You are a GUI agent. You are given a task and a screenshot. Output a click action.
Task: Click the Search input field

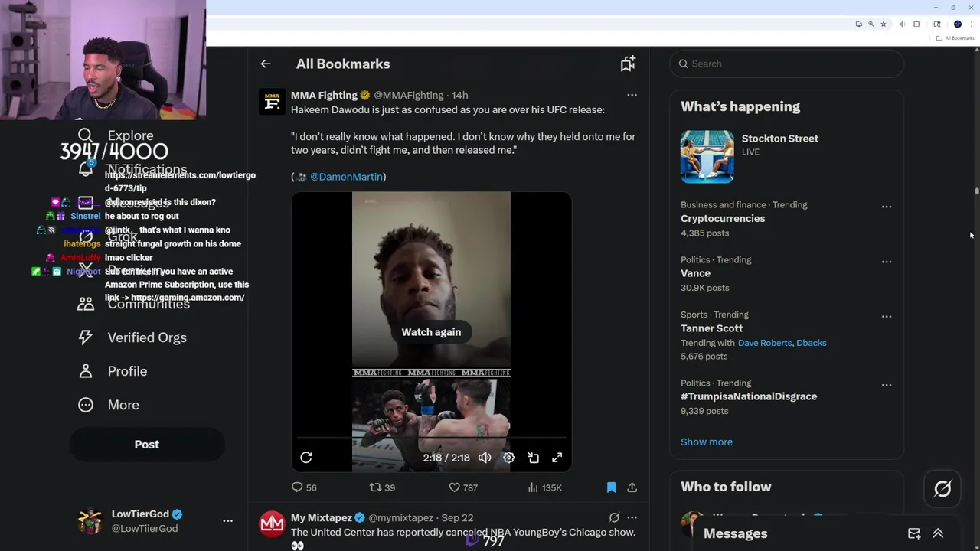[x=786, y=64]
